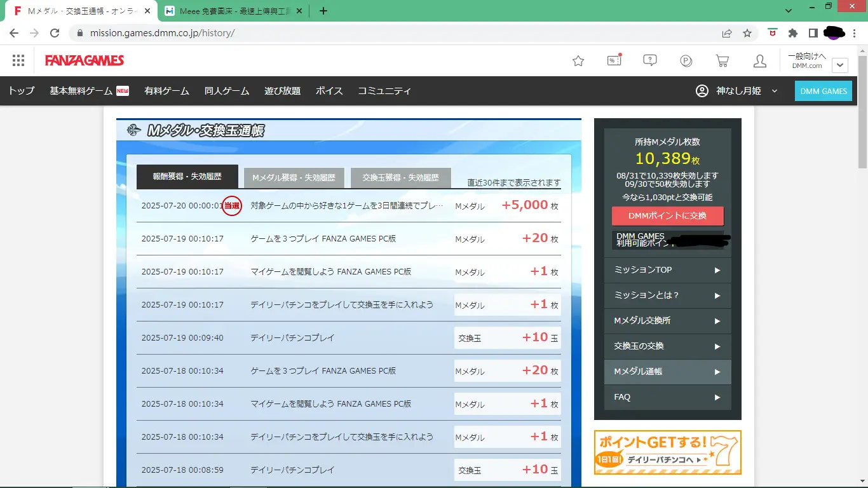This screenshot has height=488, width=868.
Task: Reload the page with the refresh icon
Action: [x=55, y=33]
